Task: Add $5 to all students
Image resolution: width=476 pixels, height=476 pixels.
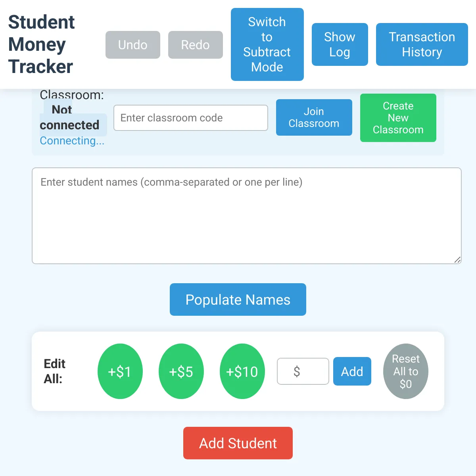Action: click(181, 371)
